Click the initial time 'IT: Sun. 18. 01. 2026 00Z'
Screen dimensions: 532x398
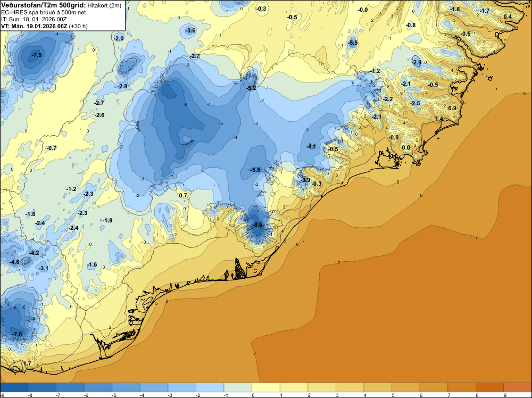pos(34,19)
